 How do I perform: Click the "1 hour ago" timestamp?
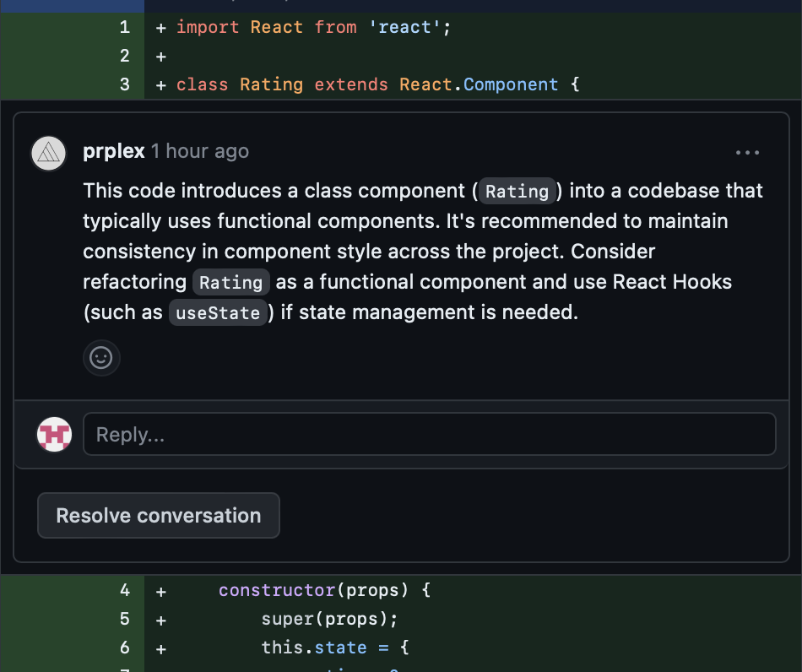tap(200, 151)
